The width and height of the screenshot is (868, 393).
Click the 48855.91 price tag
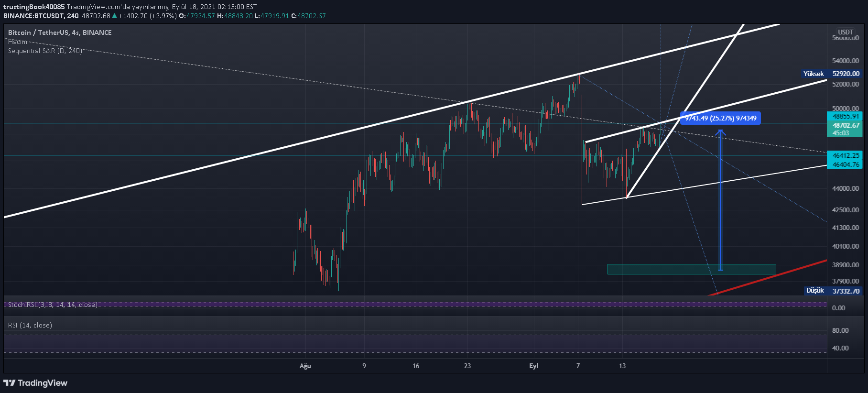(845, 116)
